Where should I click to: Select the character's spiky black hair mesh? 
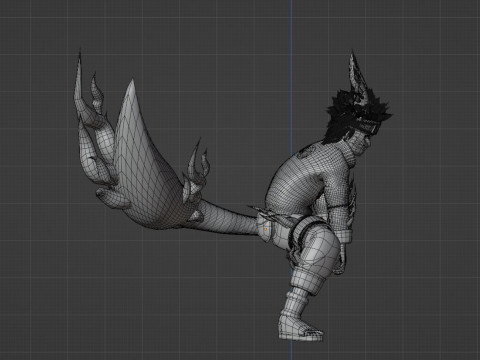(x=343, y=115)
